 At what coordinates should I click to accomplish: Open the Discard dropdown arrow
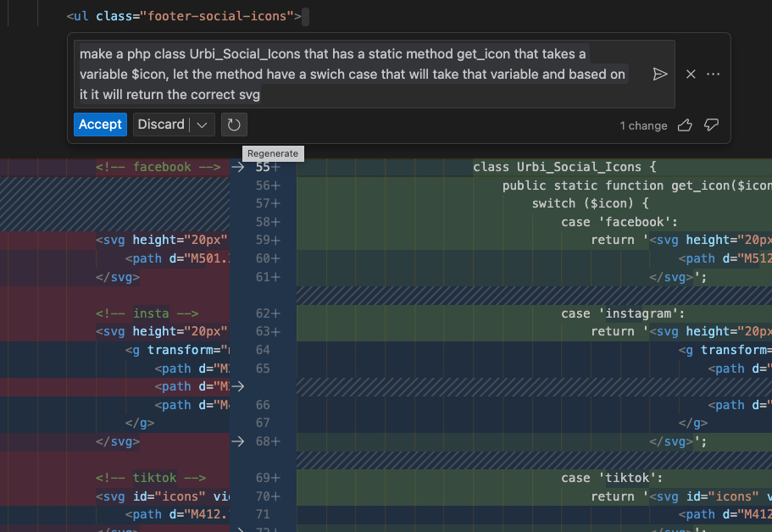pyautogui.click(x=202, y=125)
